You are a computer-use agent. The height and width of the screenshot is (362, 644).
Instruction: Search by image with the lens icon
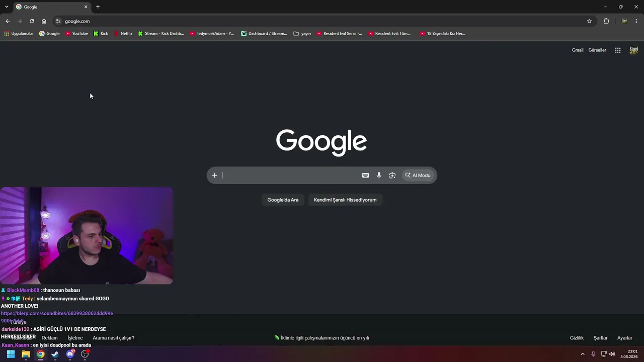click(392, 175)
